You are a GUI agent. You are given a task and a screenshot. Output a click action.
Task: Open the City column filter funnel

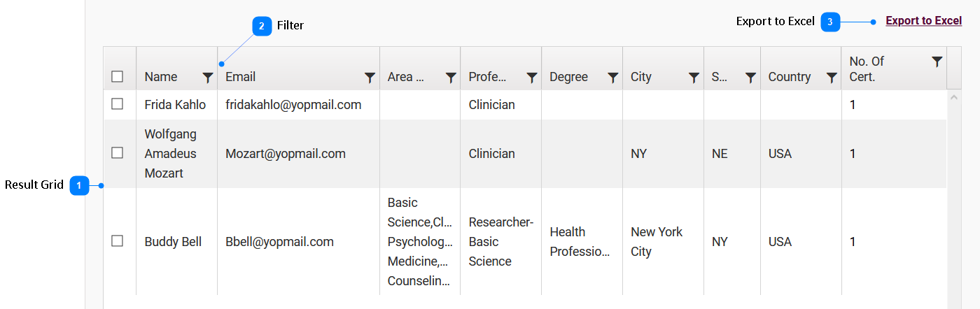694,78
